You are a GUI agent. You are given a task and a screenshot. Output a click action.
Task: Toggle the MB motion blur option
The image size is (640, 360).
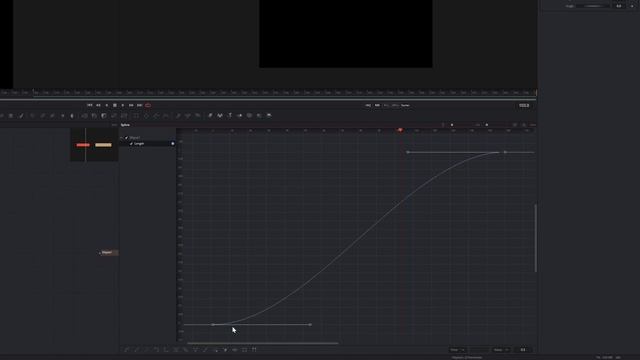[x=377, y=105]
